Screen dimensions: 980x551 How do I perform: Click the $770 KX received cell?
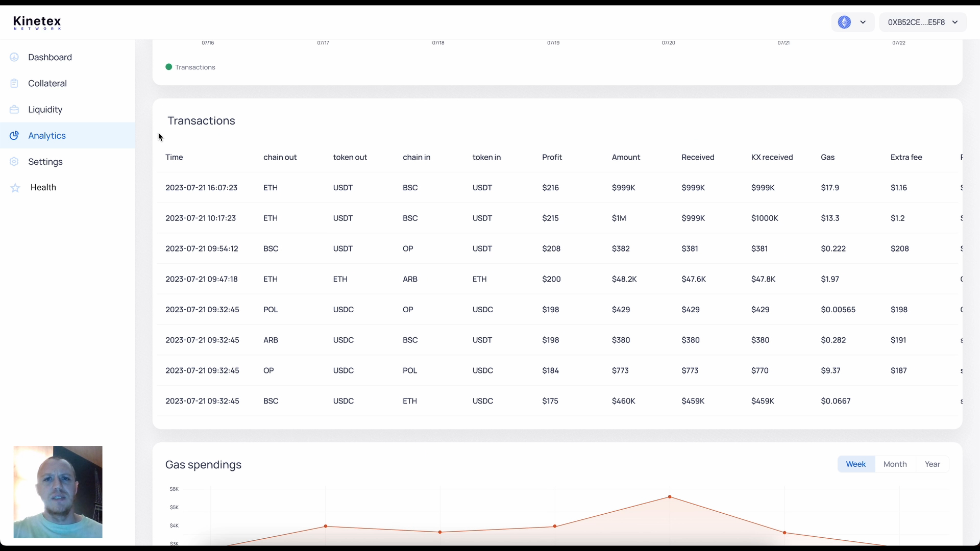760,370
